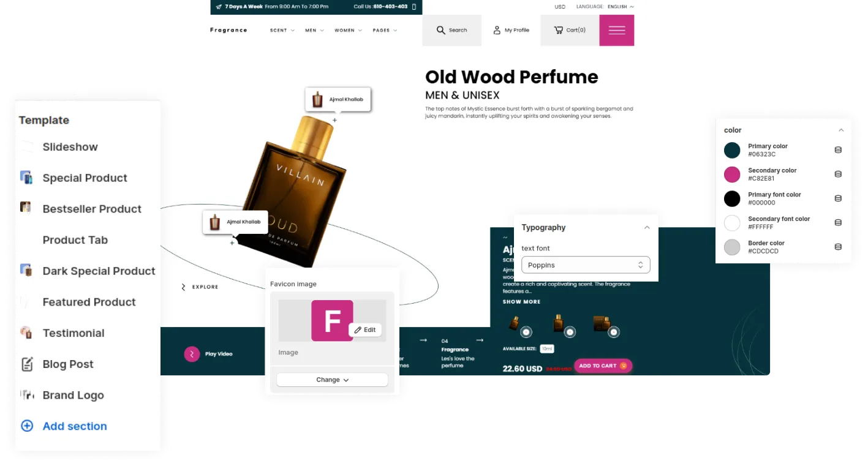Click the Secondary color database icon
868x466 pixels.
coord(838,174)
